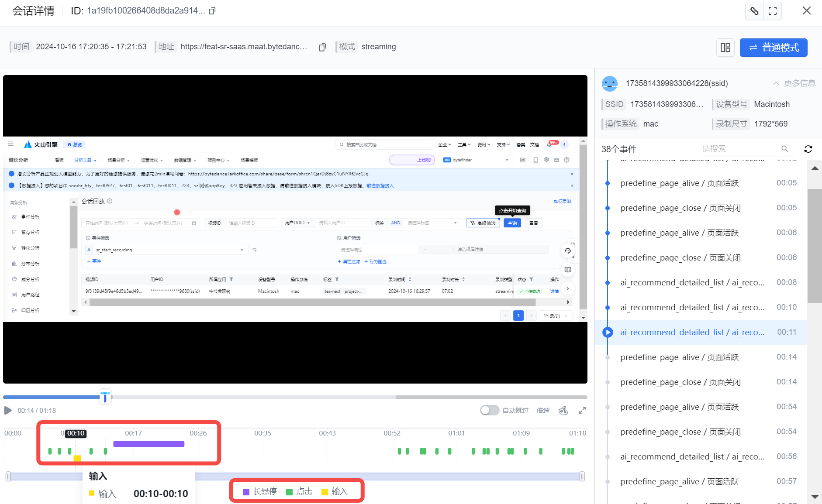Switch the panel layout icon
Image resolution: width=822 pixels, height=504 pixels.
725,48
